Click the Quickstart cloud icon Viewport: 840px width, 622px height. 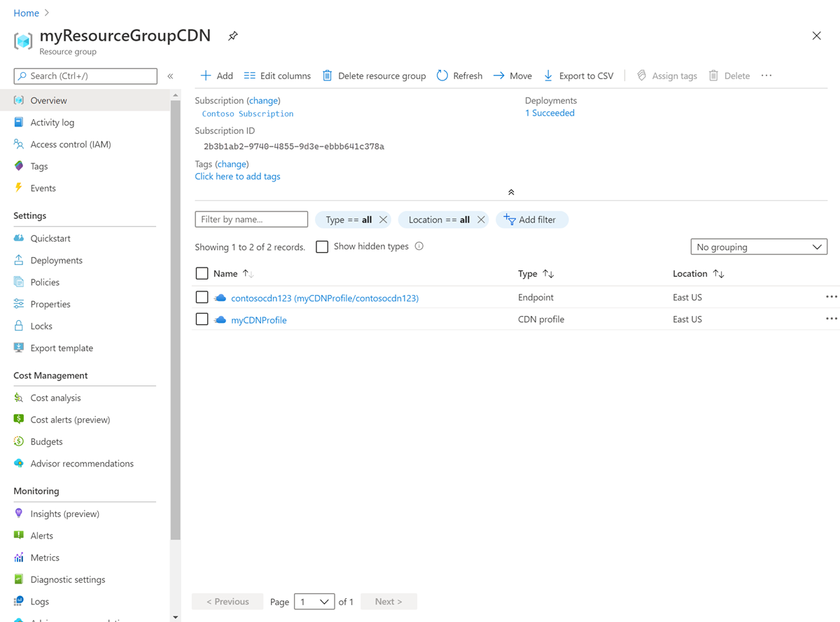(x=19, y=238)
